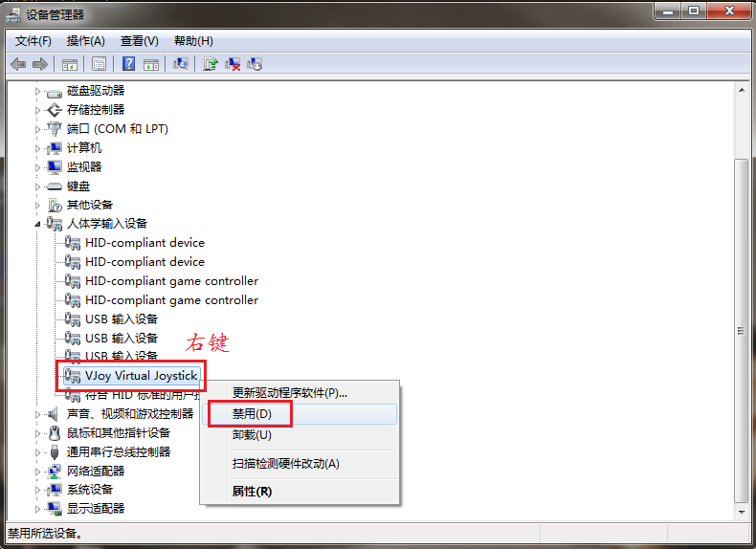Expand the 显示适配器 node
Viewport: 756px width, 549px height.
pyautogui.click(x=38, y=509)
